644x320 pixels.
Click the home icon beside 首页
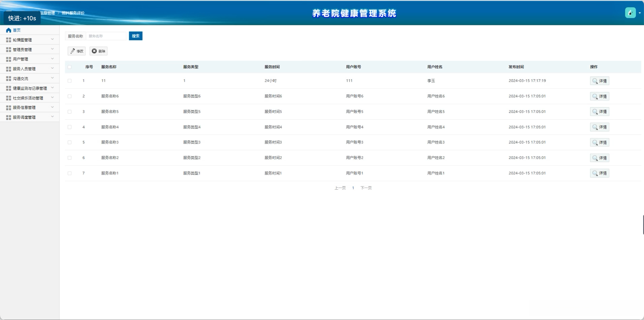click(8, 30)
